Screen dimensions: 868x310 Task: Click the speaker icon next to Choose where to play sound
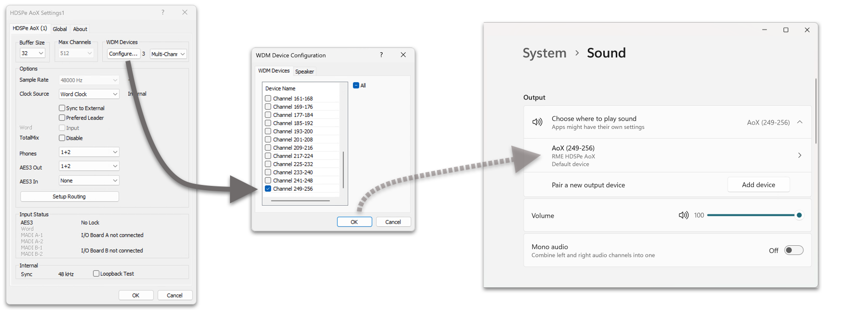coord(537,122)
